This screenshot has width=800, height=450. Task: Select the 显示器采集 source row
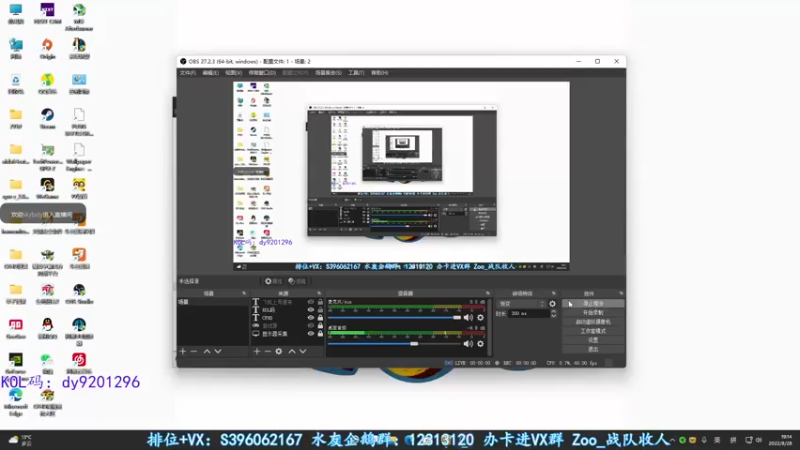pyautogui.click(x=288, y=334)
